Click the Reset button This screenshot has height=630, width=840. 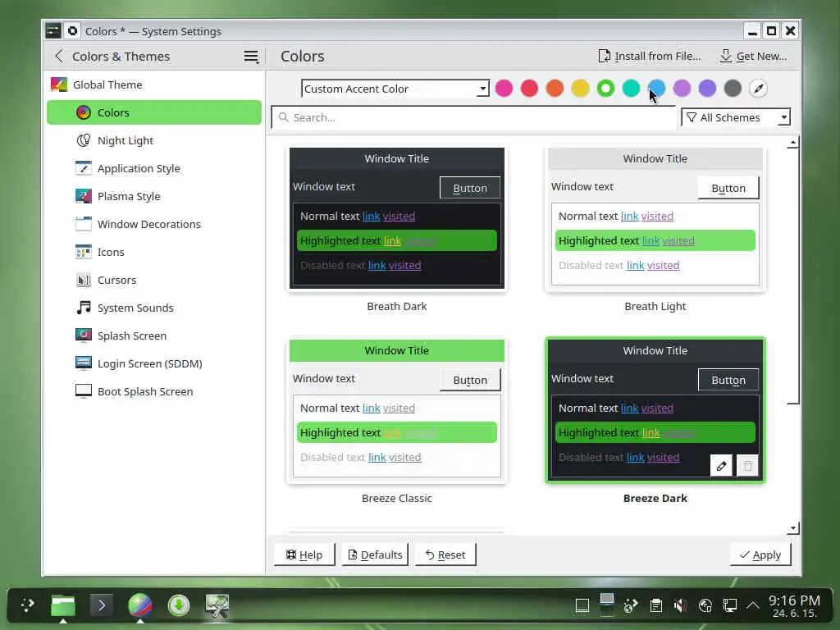point(445,555)
